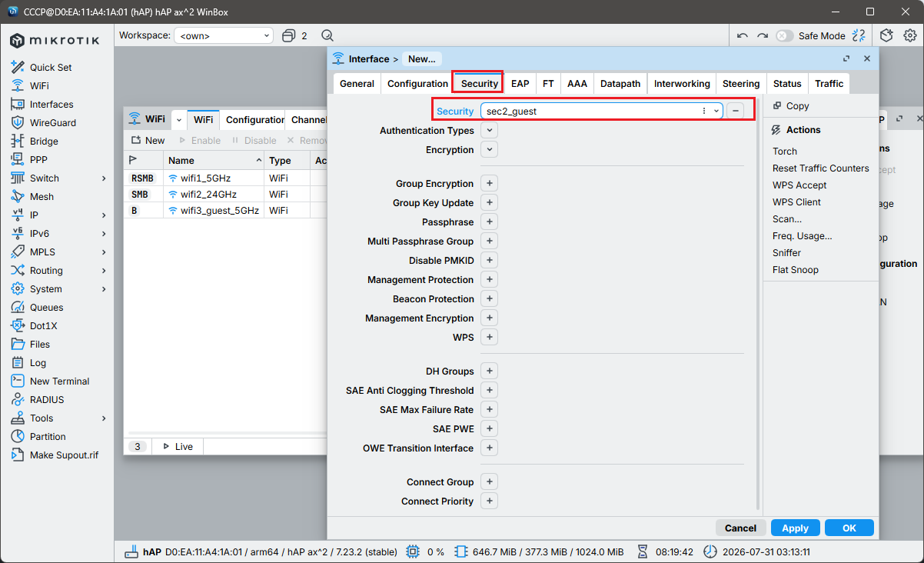Click WPS Accept action
This screenshot has height=563, width=924.
pyautogui.click(x=799, y=185)
